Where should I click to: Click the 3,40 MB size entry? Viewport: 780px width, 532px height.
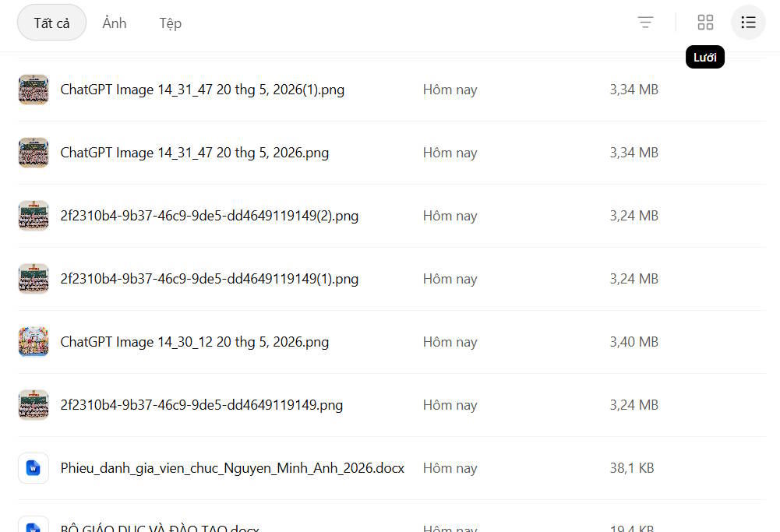pyautogui.click(x=634, y=342)
